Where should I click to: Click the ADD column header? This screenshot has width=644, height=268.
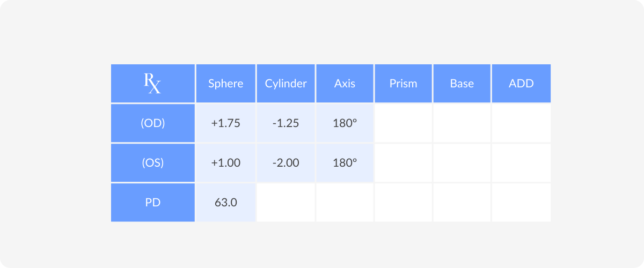pyautogui.click(x=521, y=84)
